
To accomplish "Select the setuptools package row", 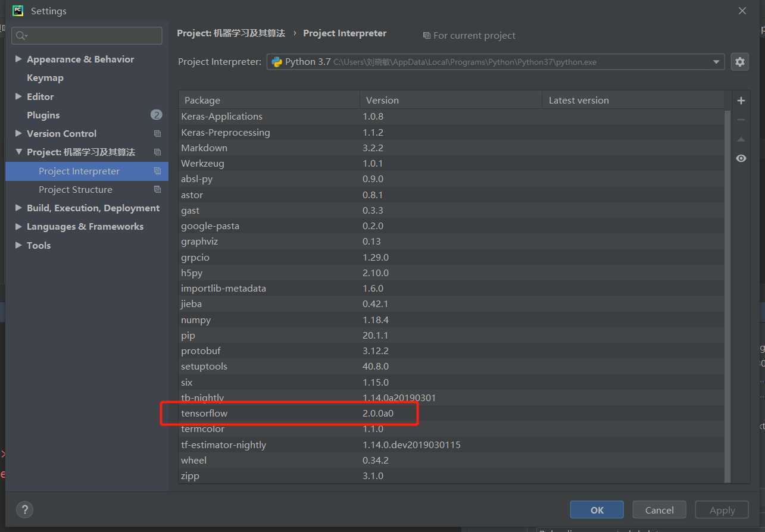I will coord(451,366).
